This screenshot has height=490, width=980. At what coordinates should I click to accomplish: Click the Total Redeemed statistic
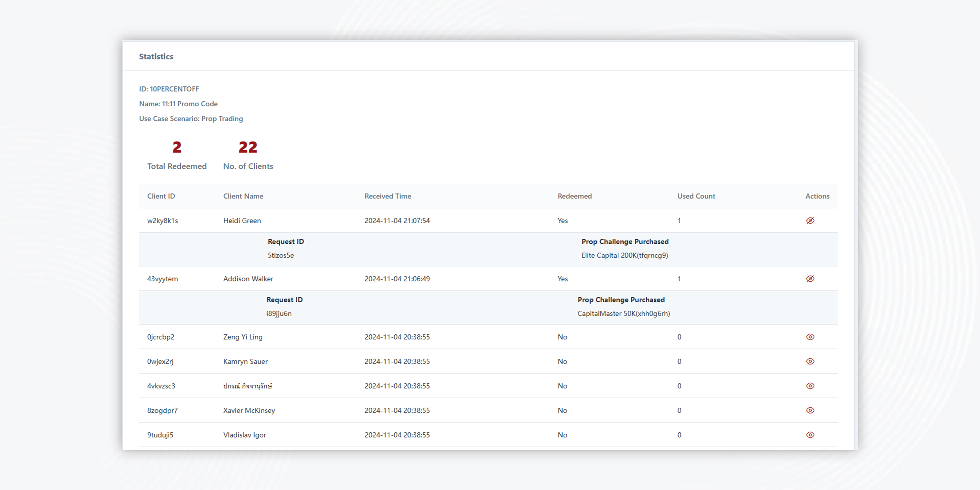click(177, 156)
